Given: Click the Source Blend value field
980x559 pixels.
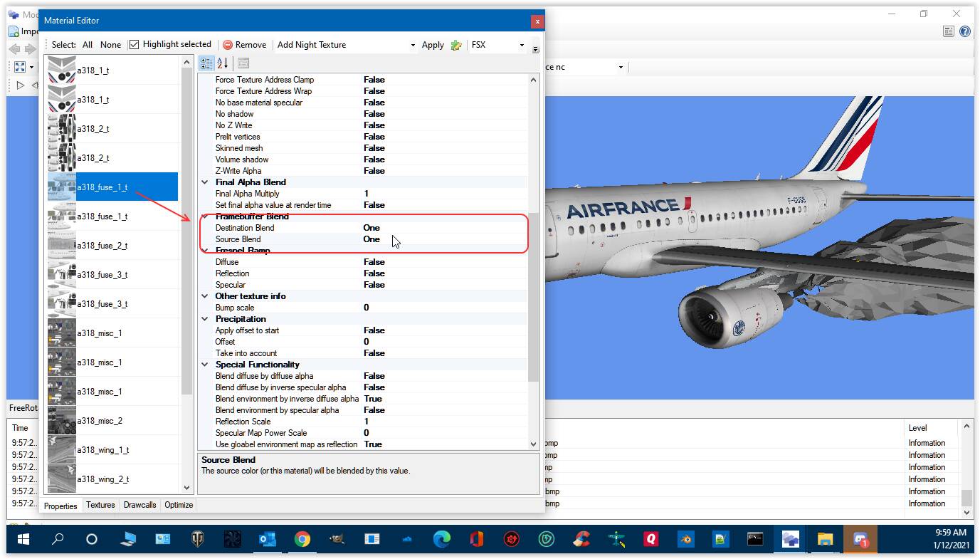Looking at the screenshot, I should pyautogui.click(x=441, y=239).
